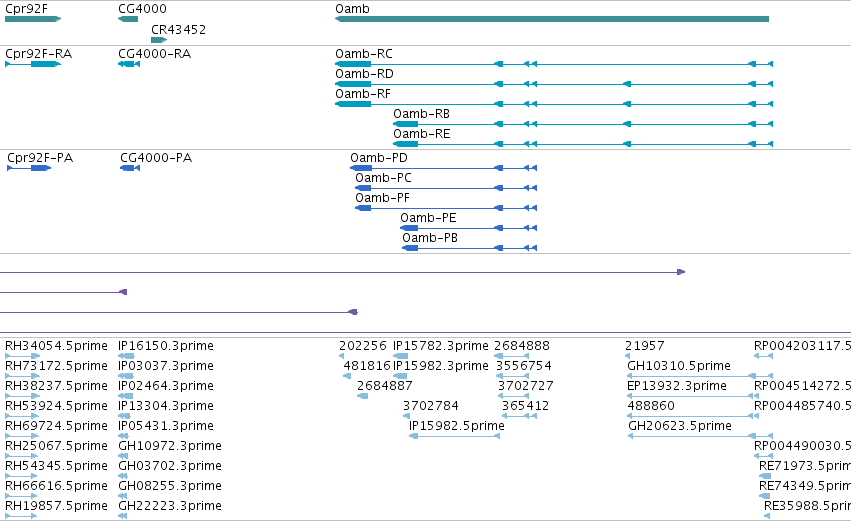Select the Cpr92F gene label

tap(26, 9)
